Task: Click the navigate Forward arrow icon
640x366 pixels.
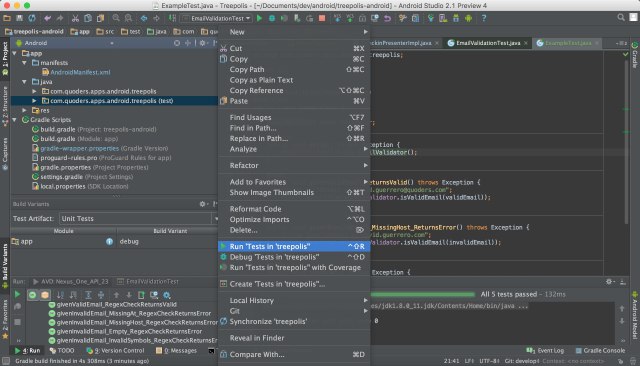Action: tap(156, 18)
